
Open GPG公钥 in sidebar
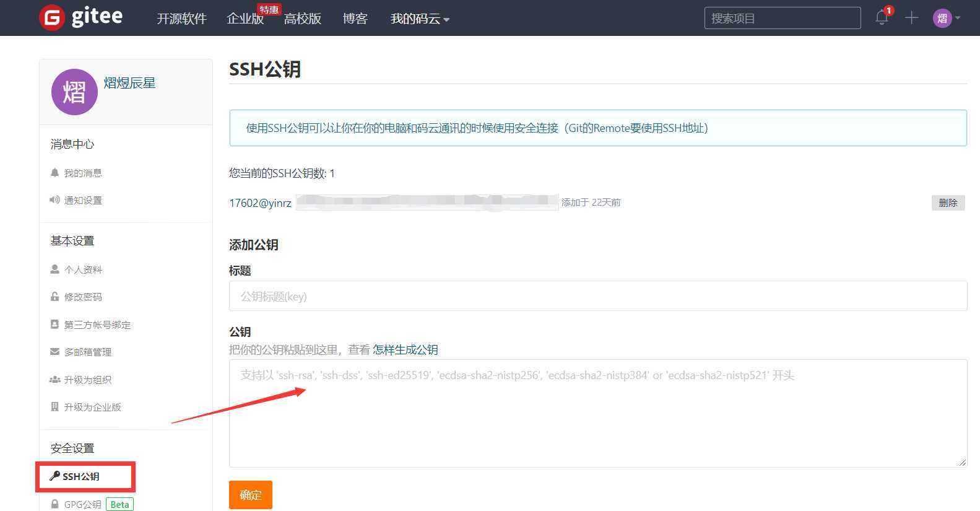tap(82, 504)
